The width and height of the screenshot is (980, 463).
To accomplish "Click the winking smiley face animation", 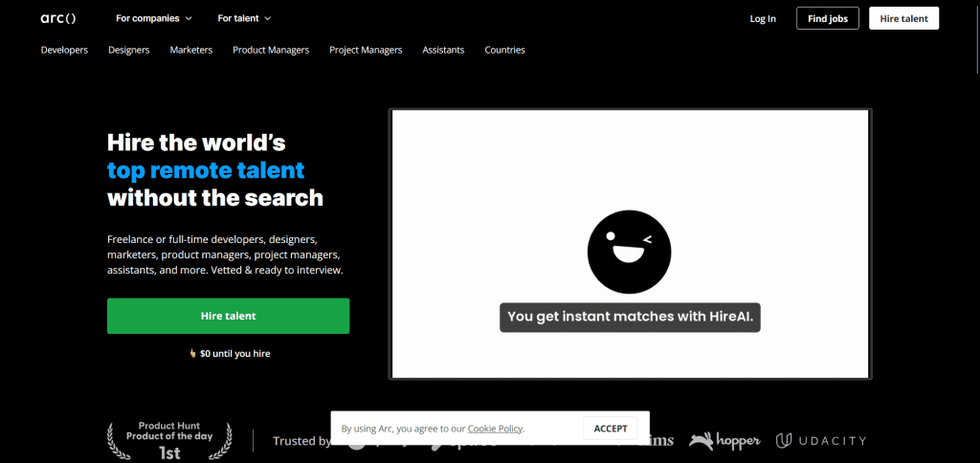I will [x=629, y=252].
